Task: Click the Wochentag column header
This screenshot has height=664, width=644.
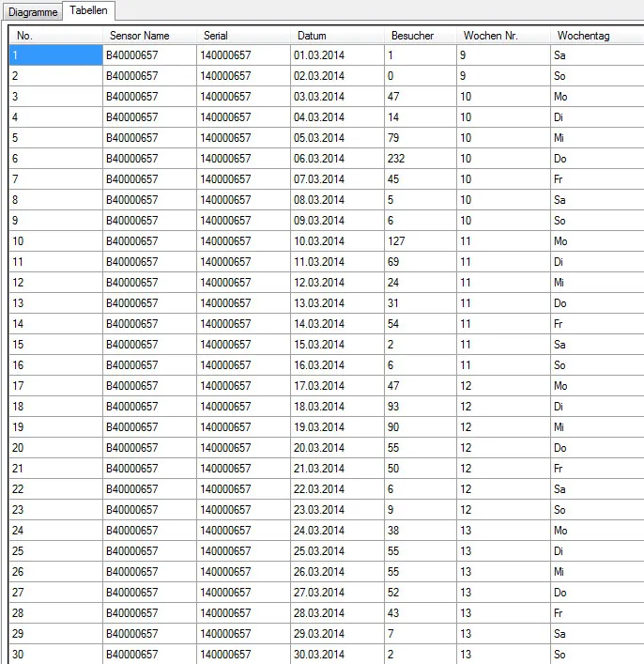Action: [597, 36]
